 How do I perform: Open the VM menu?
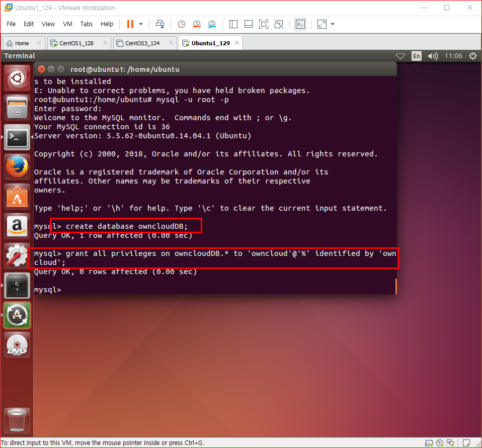(x=67, y=24)
